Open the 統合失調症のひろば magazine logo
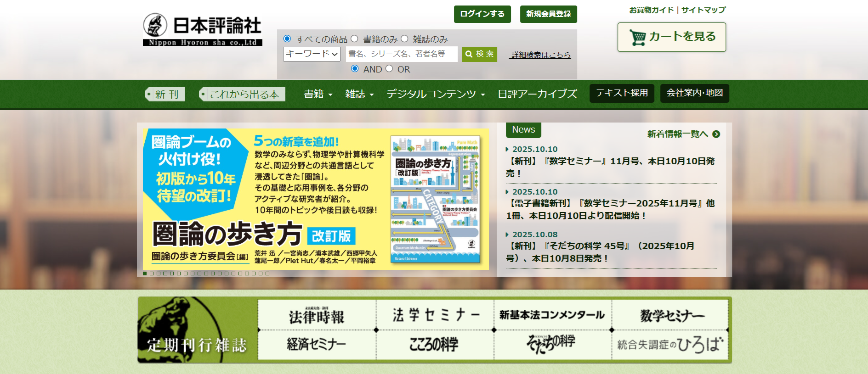The height and width of the screenshot is (374, 868). (x=670, y=344)
